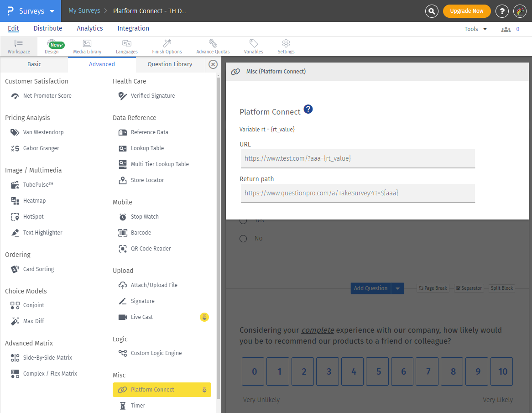Image resolution: width=532 pixels, height=413 pixels.
Task: Select Heatmap question type
Action: tap(28, 200)
